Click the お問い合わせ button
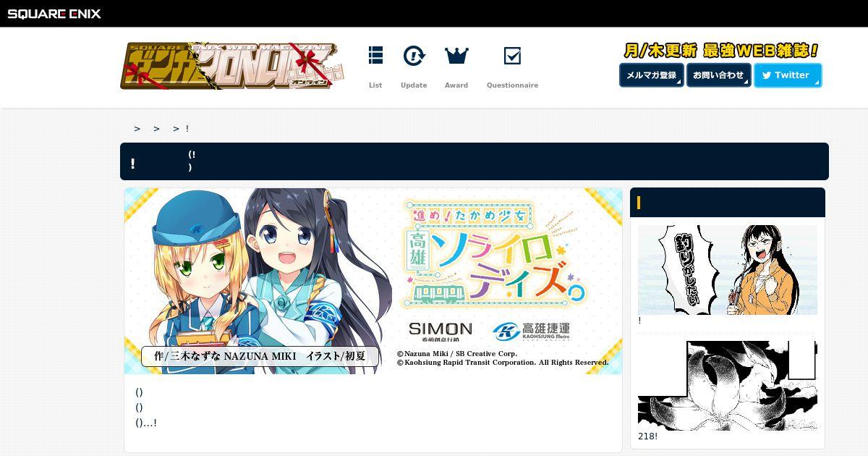The width and height of the screenshot is (868, 456). click(718, 75)
